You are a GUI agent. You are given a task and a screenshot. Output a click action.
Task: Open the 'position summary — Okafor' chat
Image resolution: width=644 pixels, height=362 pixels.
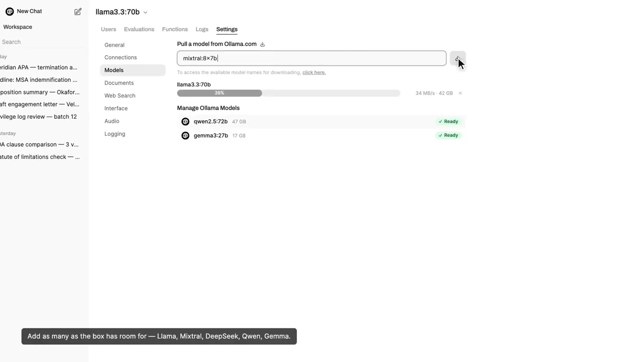click(39, 92)
